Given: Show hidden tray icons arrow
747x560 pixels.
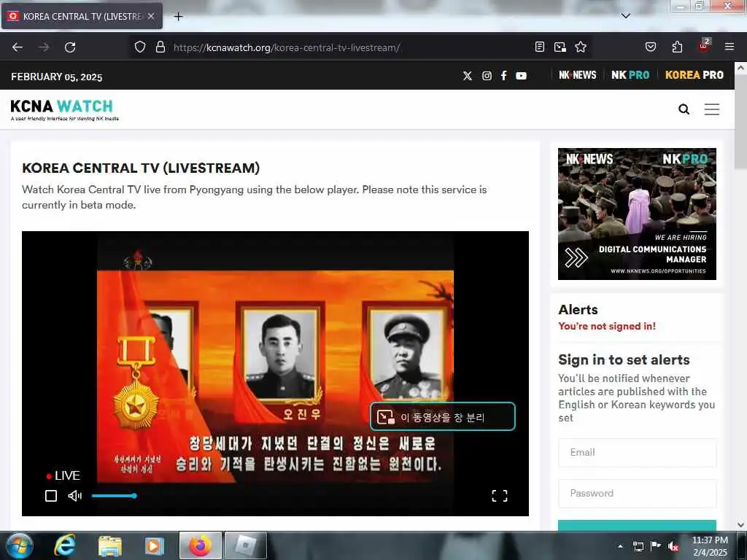Looking at the screenshot, I should pyautogui.click(x=620, y=546).
